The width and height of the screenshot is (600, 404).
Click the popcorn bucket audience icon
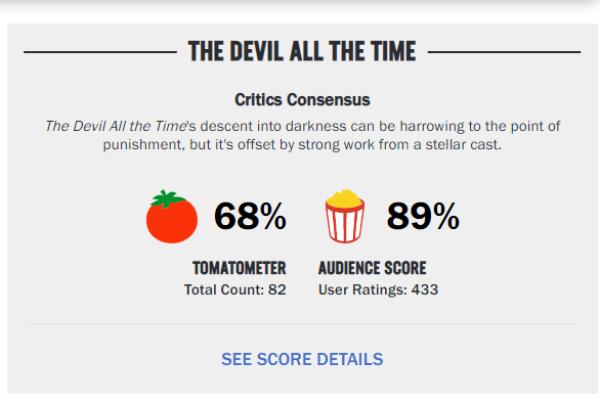pos(344,216)
